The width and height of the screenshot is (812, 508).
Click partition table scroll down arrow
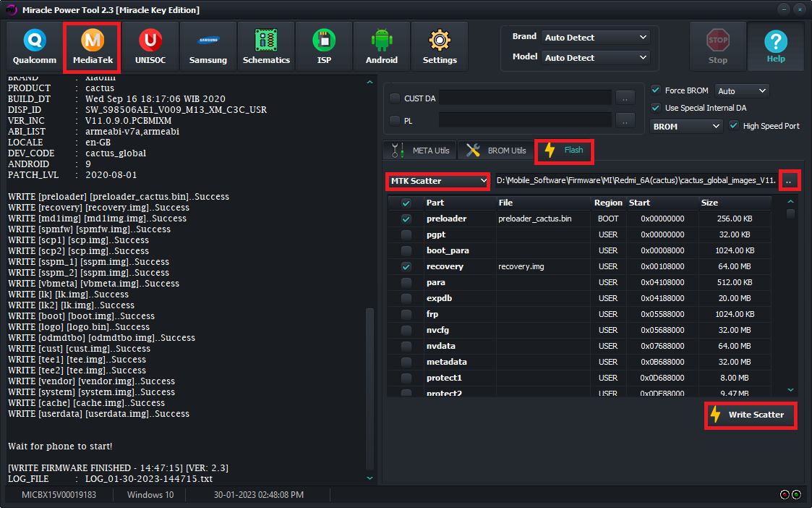pyautogui.click(x=790, y=390)
